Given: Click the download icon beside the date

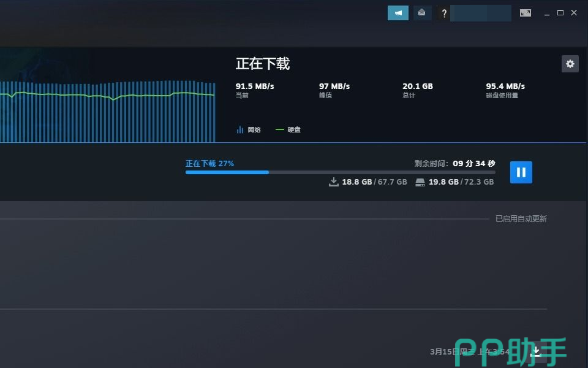Looking at the screenshot, I should (536, 351).
